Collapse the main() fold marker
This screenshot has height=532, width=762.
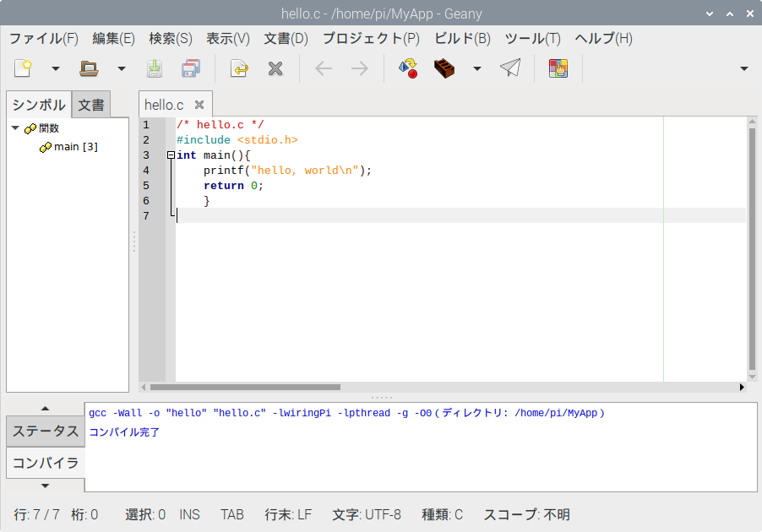coord(171,155)
